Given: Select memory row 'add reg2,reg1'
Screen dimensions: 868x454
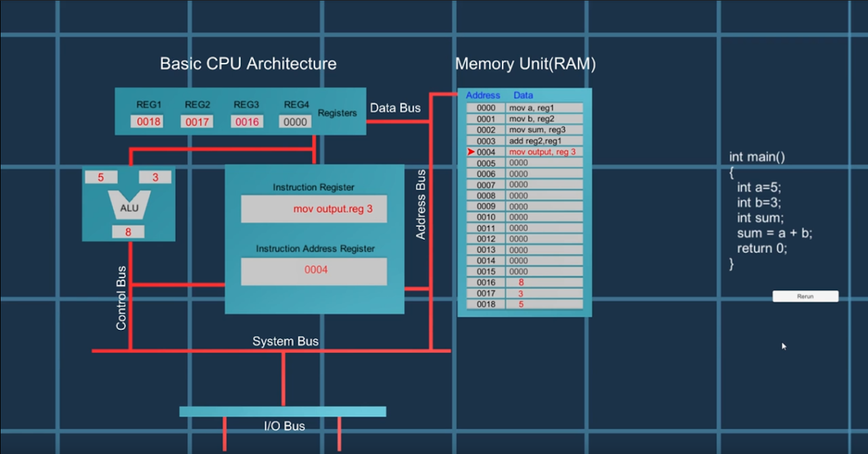Looking at the screenshot, I should [x=545, y=140].
